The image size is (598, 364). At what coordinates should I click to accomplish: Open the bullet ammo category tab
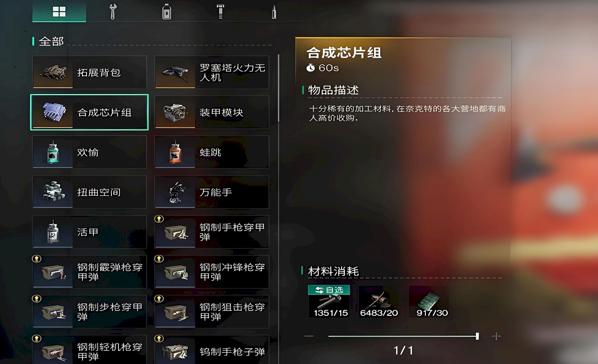point(274,11)
